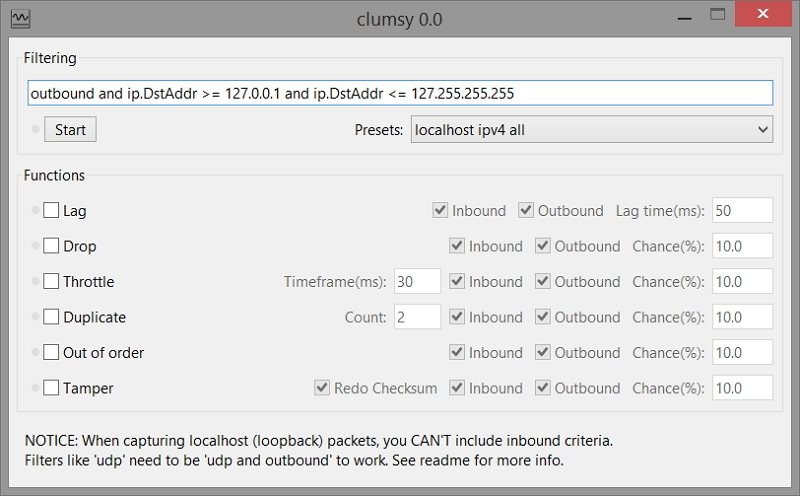Click the clumsy app icon in title bar
This screenshot has width=800, height=496.
[20, 19]
